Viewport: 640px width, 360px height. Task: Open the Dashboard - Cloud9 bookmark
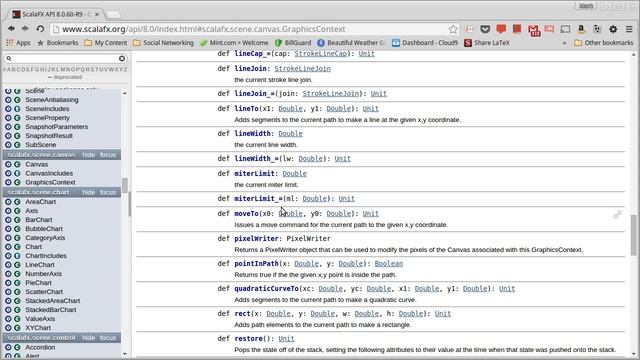425,42
